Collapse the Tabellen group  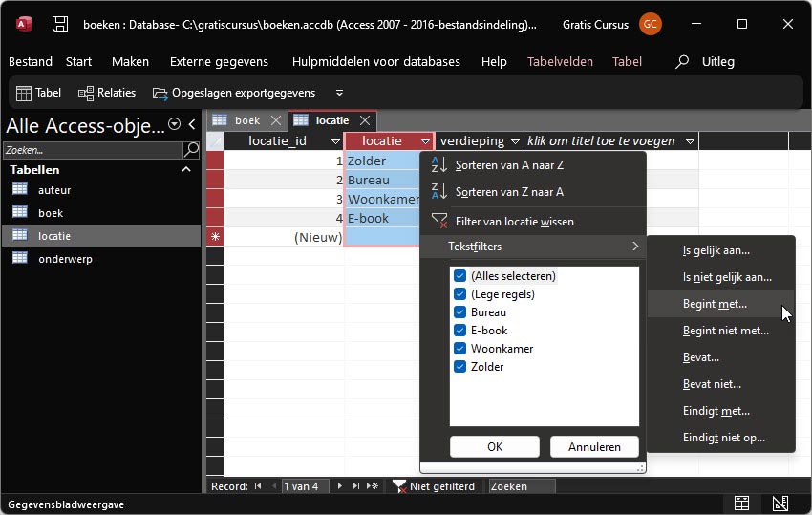[x=186, y=170]
